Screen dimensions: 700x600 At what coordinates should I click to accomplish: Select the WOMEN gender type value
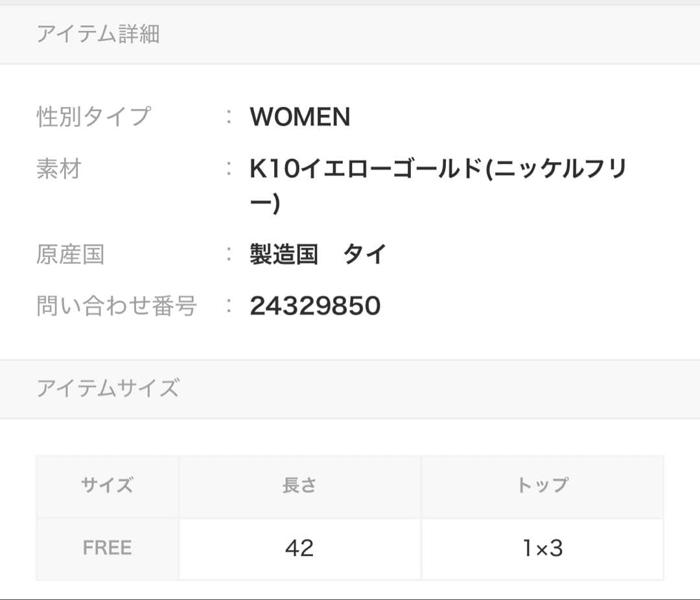click(300, 117)
